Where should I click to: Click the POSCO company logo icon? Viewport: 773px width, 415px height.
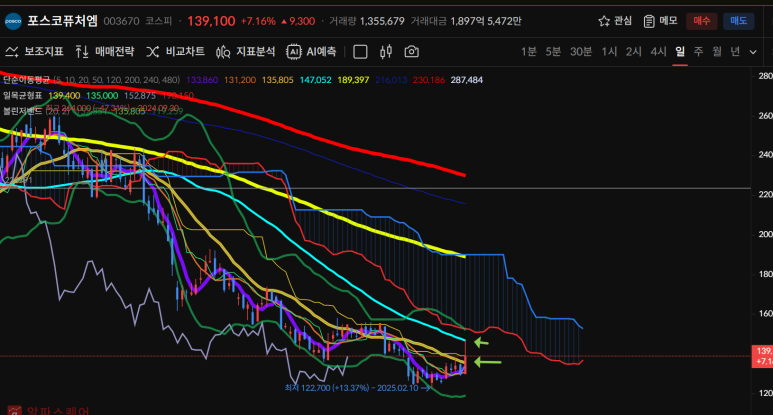point(13,21)
